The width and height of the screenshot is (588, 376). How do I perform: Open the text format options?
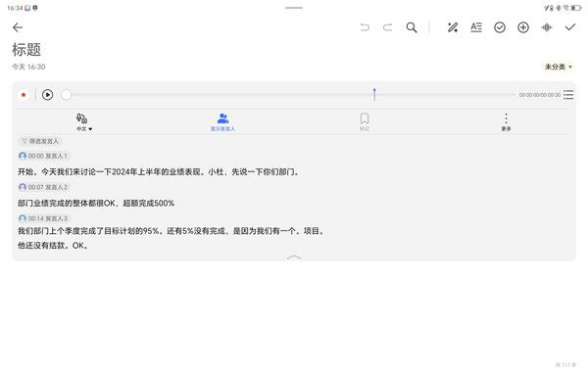pyautogui.click(x=476, y=27)
